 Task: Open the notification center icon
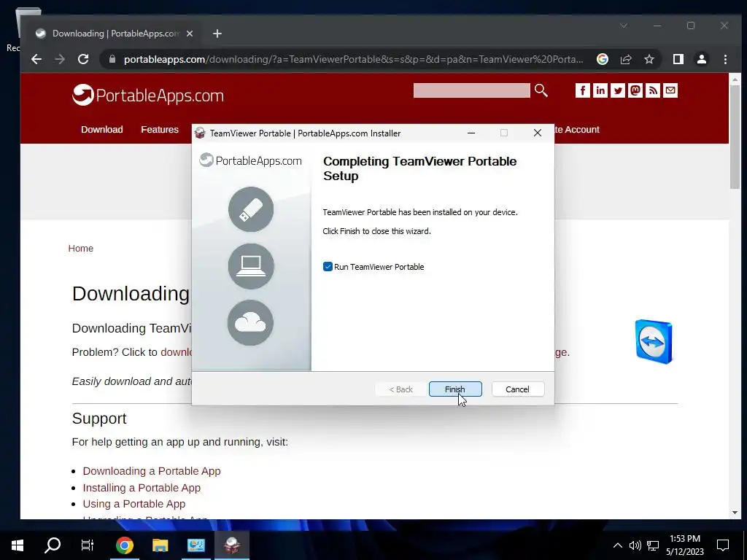tap(723, 545)
